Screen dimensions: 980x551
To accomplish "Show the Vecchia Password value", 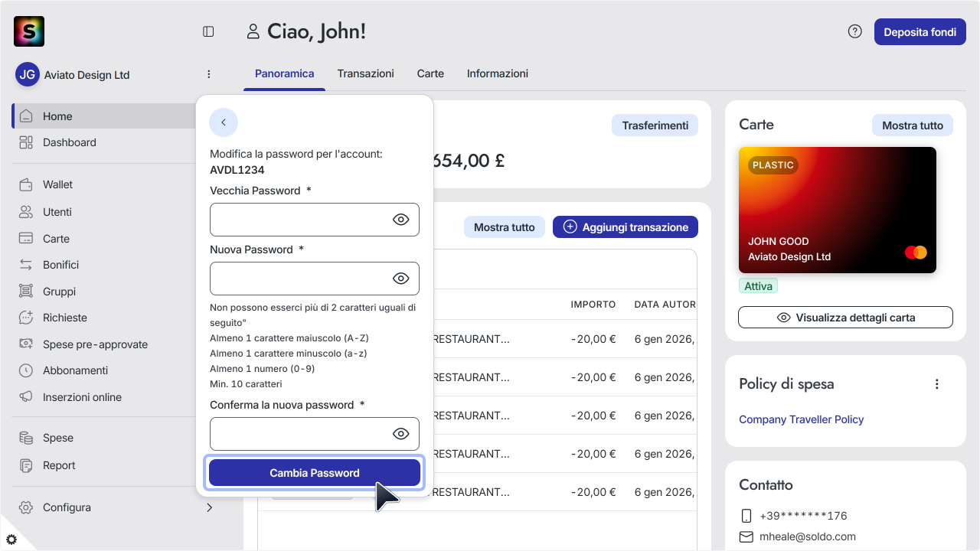I will tap(401, 220).
